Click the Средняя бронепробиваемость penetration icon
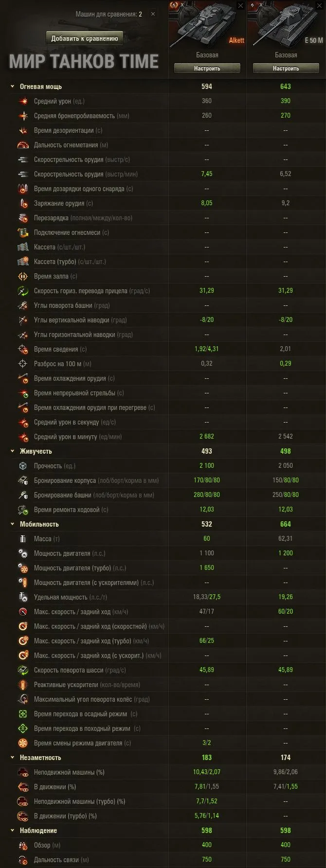Viewport: 326px width, 868px height. tap(23, 116)
